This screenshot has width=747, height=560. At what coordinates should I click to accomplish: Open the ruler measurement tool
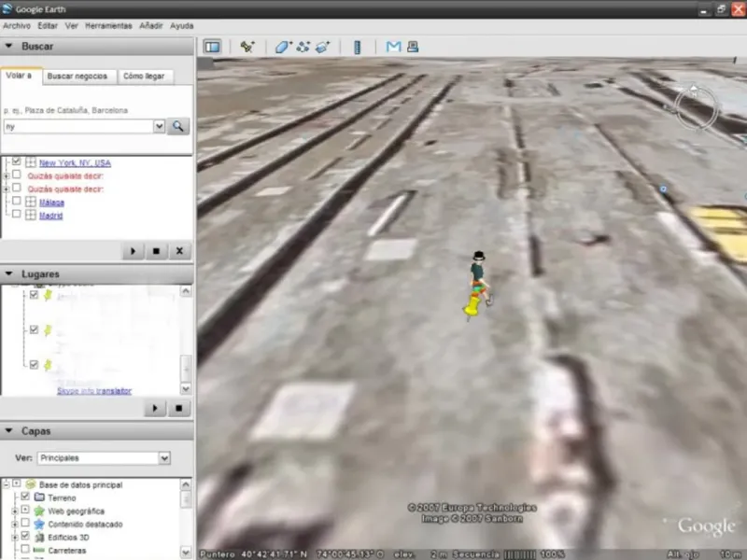(x=357, y=47)
